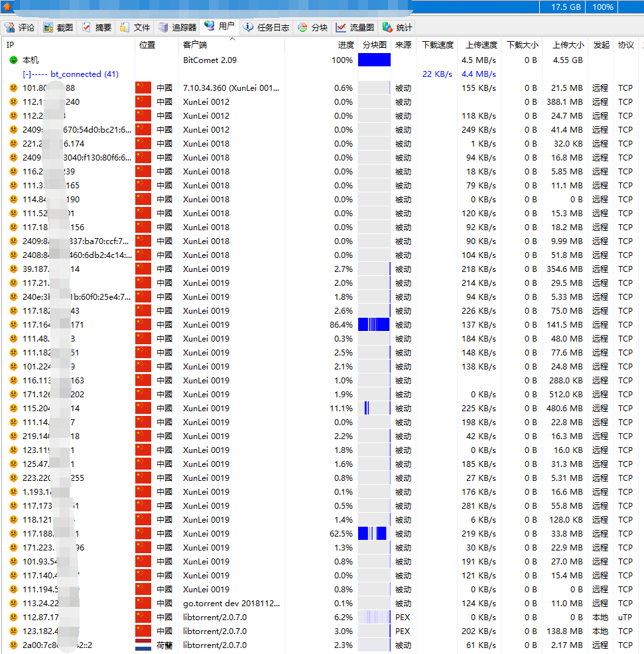
Task: Click the 任务日志 info icon
Action: coord(248,27)
